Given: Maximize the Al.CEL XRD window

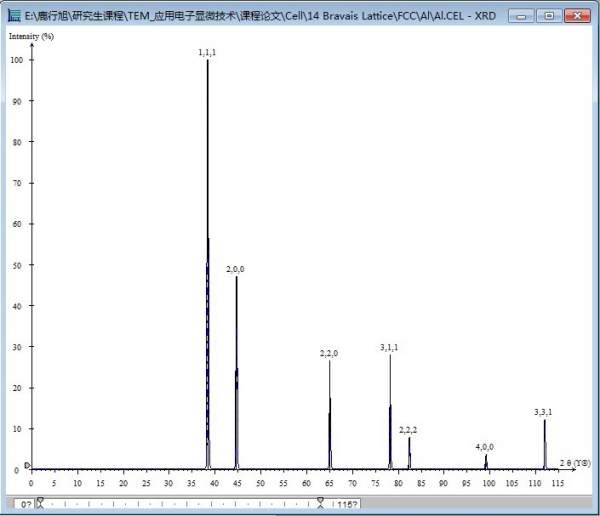Looking at the screenshot, I should 549,16.
